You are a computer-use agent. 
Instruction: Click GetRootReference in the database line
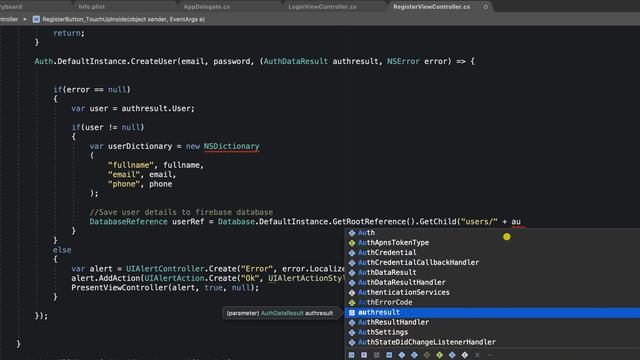(x=369, y=222)
